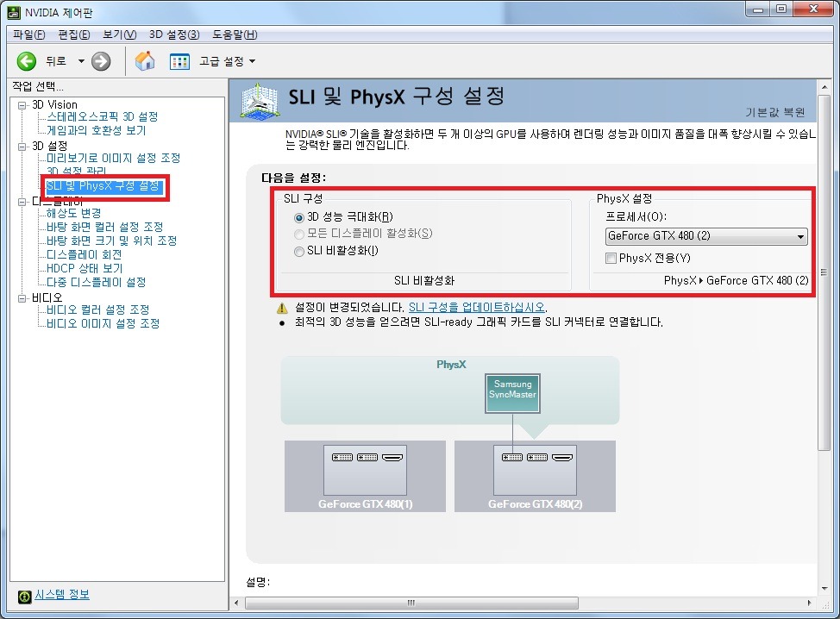
Task: Open the 도움말(H) menu
Action: 235,34
